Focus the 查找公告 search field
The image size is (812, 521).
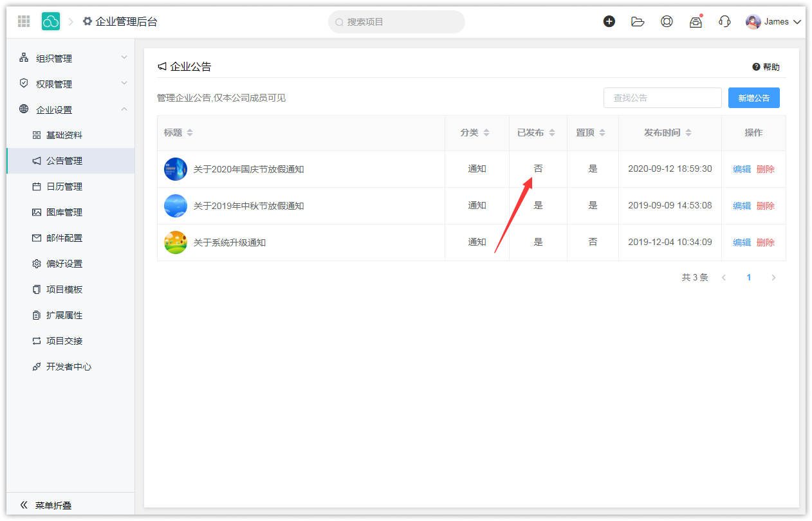click(662, 98)
